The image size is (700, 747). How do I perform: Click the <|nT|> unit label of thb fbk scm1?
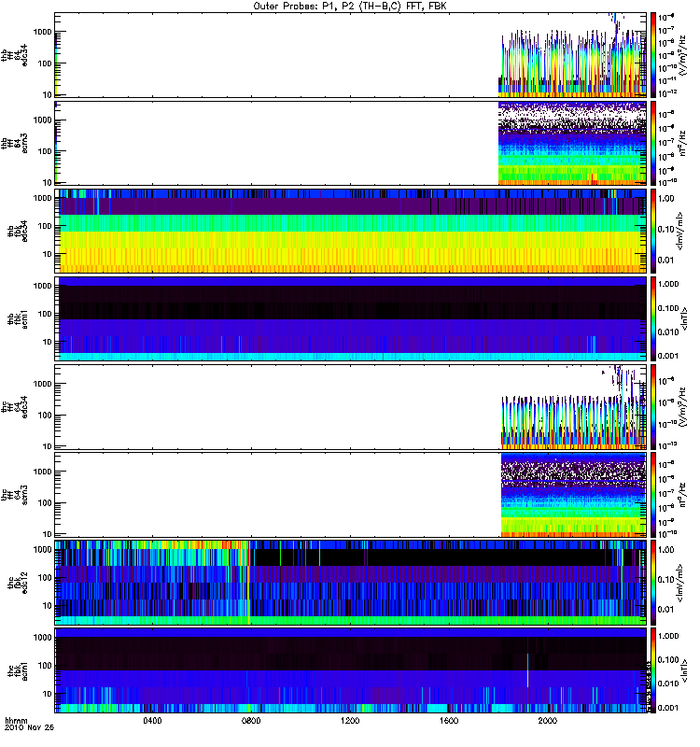click(x=685, y=319)
